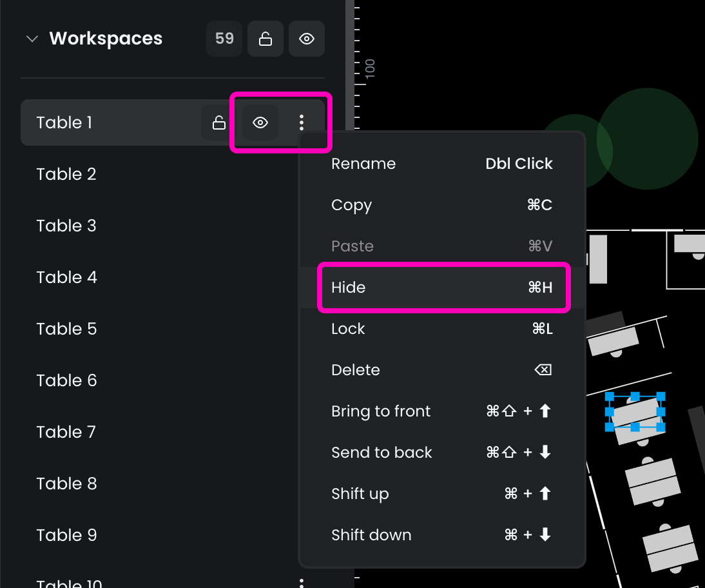Toggle visibility of all Workspaces
The image size is (705, 588).
[307, 39]
